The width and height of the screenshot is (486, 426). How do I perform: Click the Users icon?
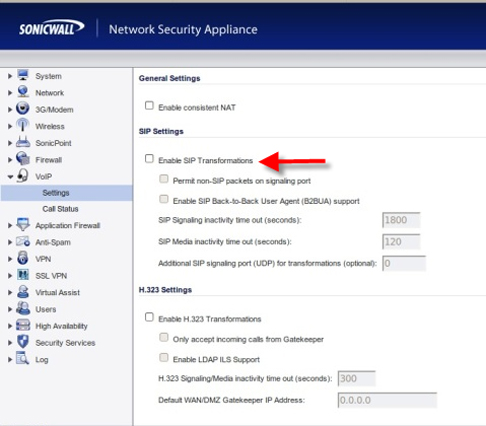[x=23, y=309]
